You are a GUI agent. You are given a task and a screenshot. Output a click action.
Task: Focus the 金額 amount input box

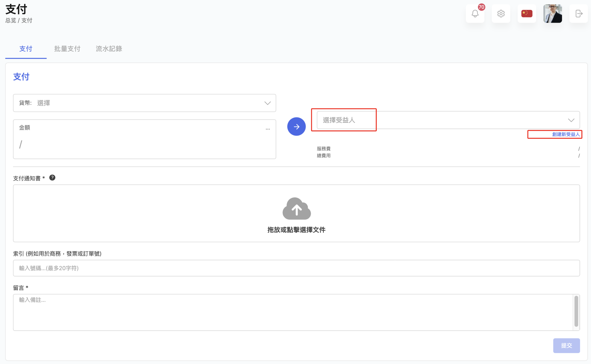[144, 139]
